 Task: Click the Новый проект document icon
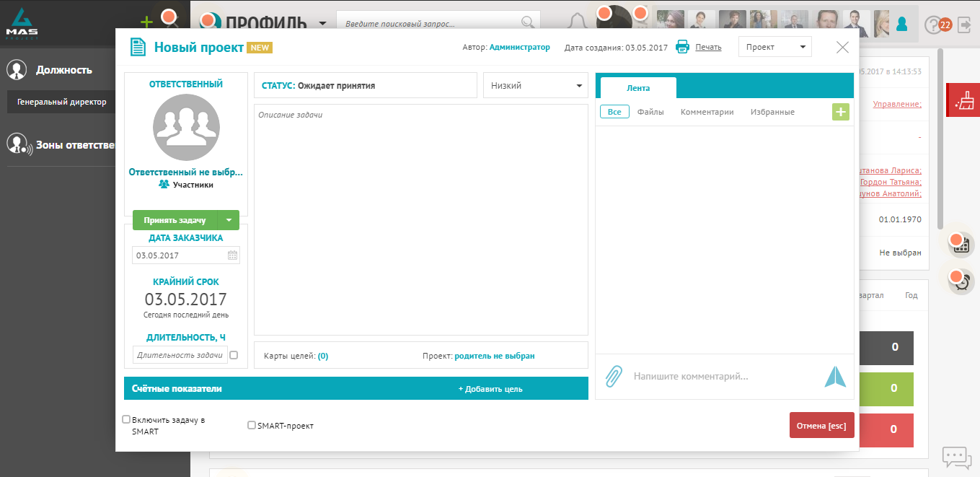(138, 48)
